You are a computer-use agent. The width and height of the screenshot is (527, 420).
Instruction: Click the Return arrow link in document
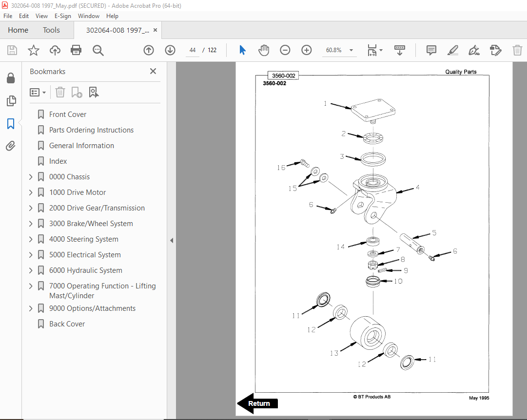(x=257, y=403)
